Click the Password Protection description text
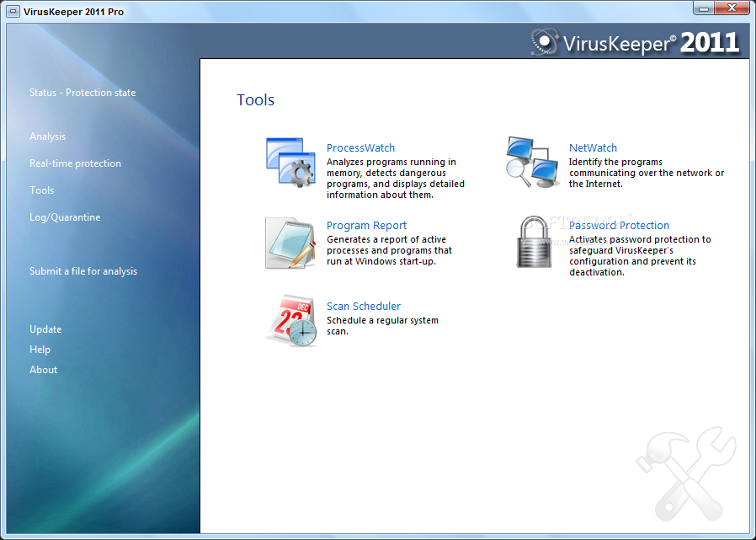This screenshot has width=756, height=540. [x=640, y=256]
